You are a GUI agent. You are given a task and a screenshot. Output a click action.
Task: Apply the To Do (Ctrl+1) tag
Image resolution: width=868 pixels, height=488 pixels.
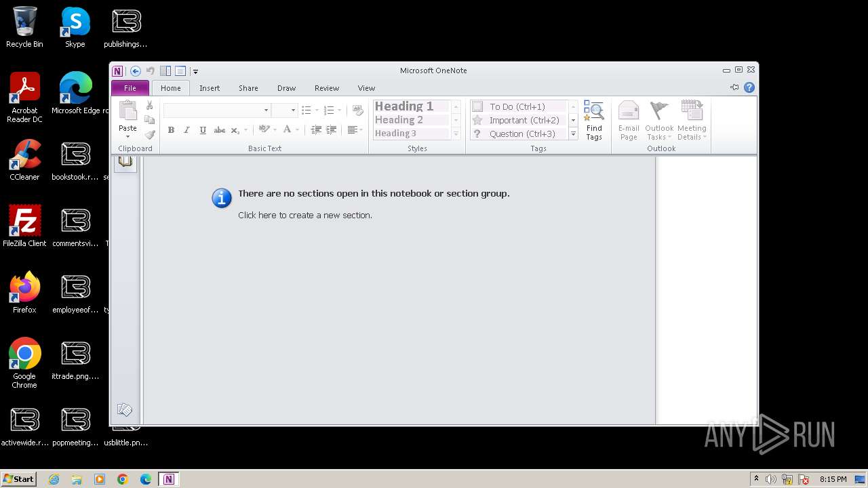518,106
